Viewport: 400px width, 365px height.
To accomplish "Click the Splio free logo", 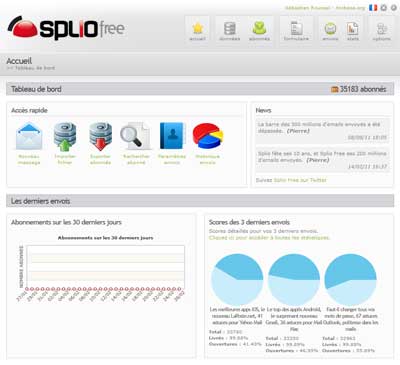I will click(x=66, y=28).
